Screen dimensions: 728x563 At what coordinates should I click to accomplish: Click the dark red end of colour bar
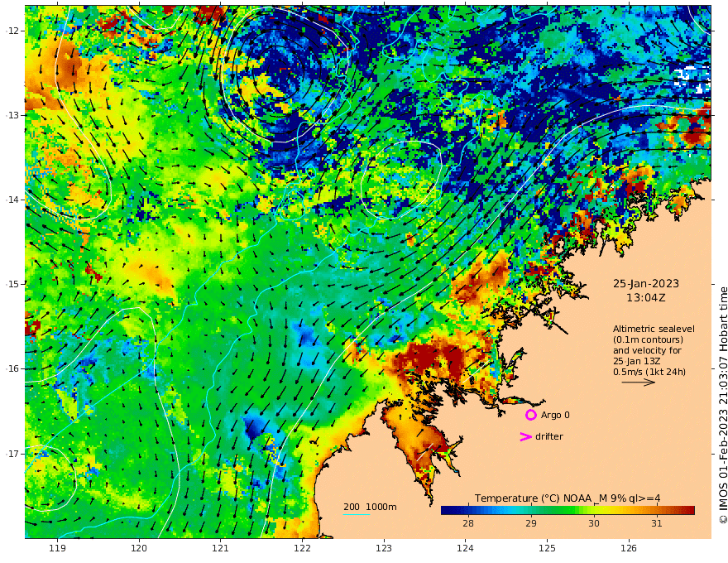(x=689, y=511)
